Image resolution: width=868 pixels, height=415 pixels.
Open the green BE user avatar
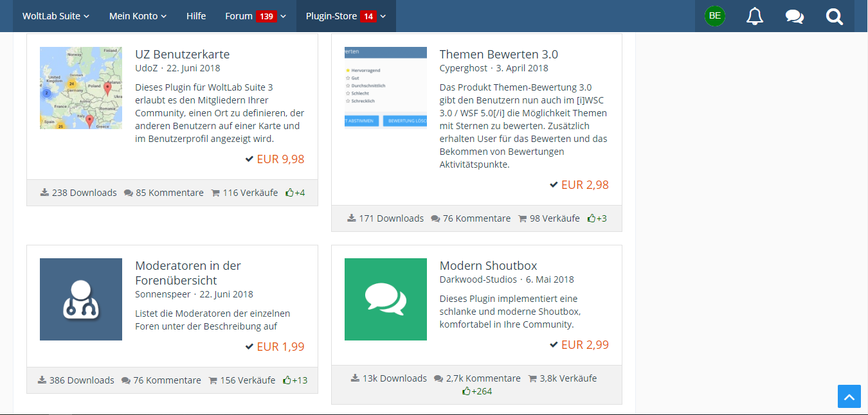pyautogui.click(x=715, y=16)
